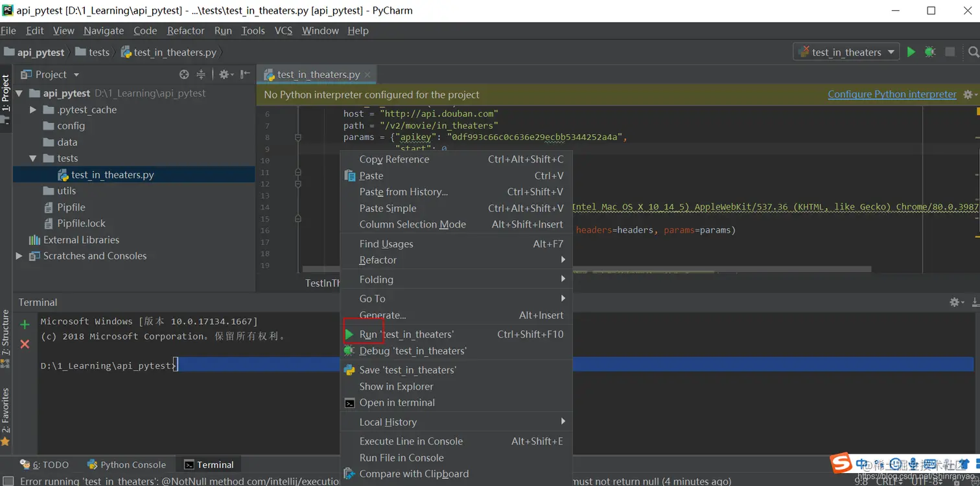Choose Execute Line in Console

point(456,441)
